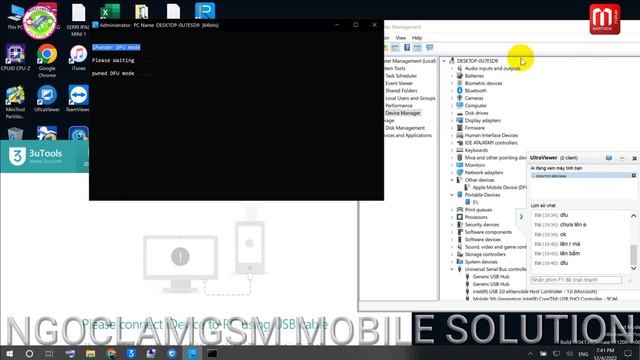Select Task Scheduler in left tree
Image resolution: width=640 pixels, height=360 pixels.
401,76
